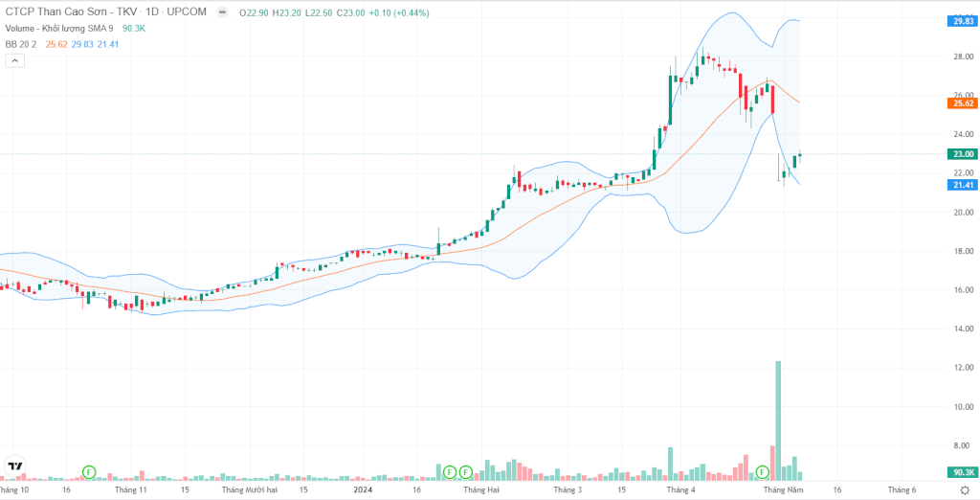Image resolution: width=980 pixels, height=500 pixels.
Task: Click the tallest green volume bar
Action: 778,420
